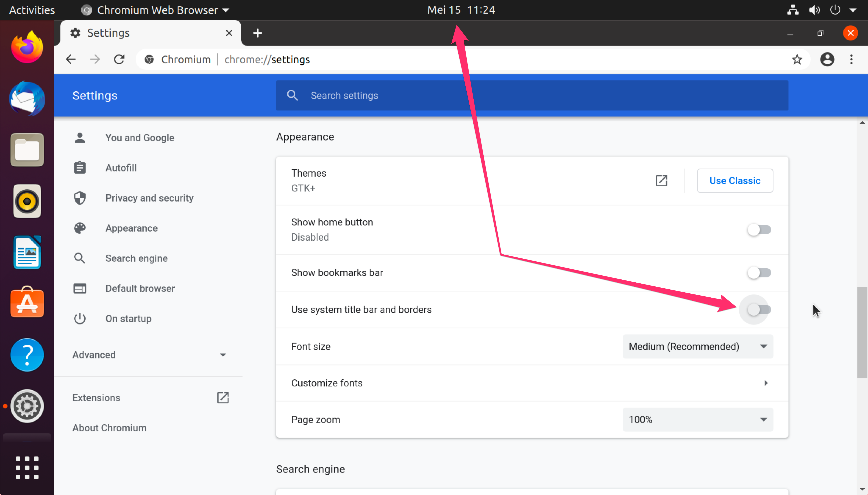Show applications grid in dock

(x=27, y=468)
